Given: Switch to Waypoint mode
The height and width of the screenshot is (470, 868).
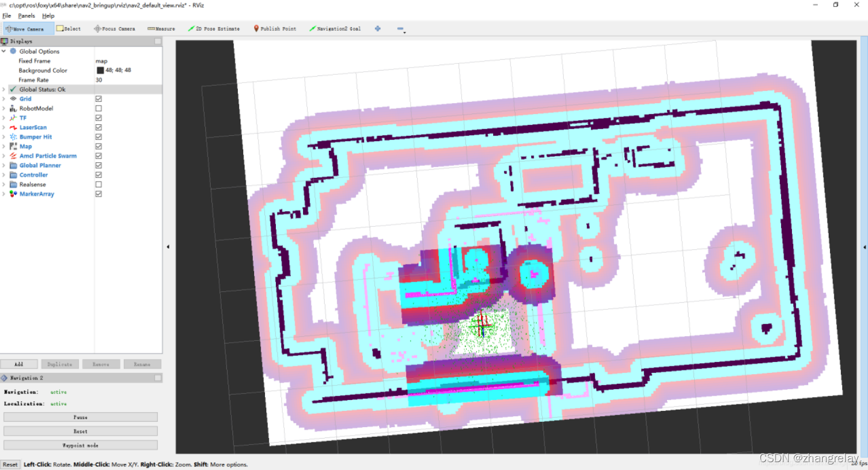Looking at the screenshot, I should coord(81,445).
